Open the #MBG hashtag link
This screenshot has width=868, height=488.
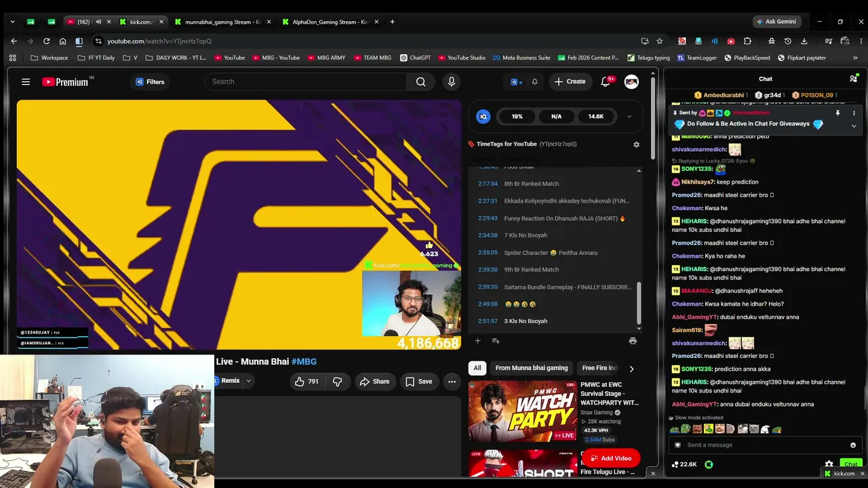(x=304, y=361)
